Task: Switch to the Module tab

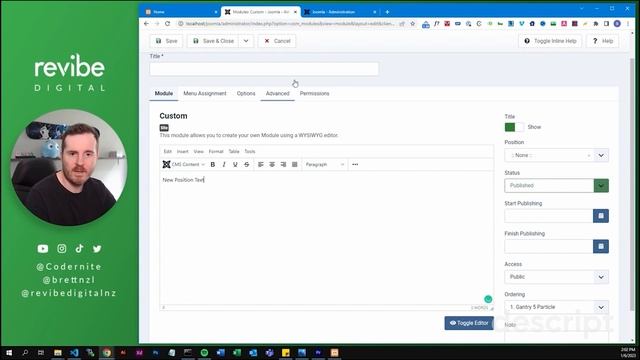Action: [164, 93]
